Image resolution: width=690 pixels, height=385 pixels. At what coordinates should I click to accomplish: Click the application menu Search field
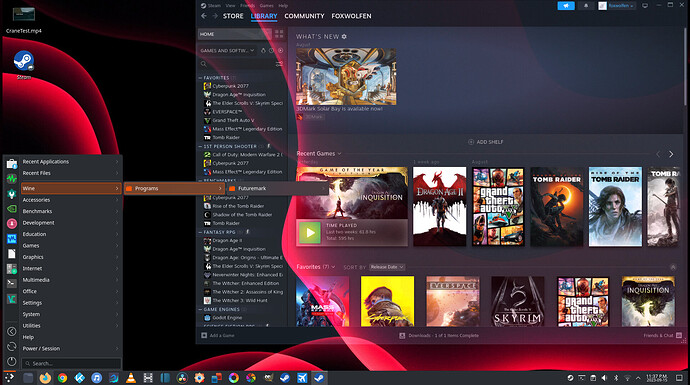click(71, 363)
